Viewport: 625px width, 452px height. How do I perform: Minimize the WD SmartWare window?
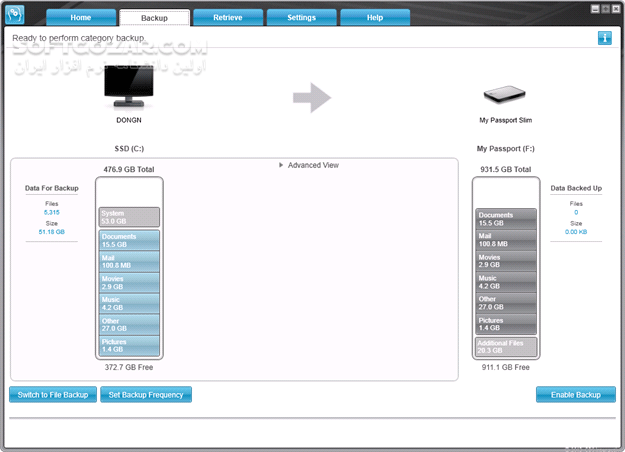pos(593,8)
